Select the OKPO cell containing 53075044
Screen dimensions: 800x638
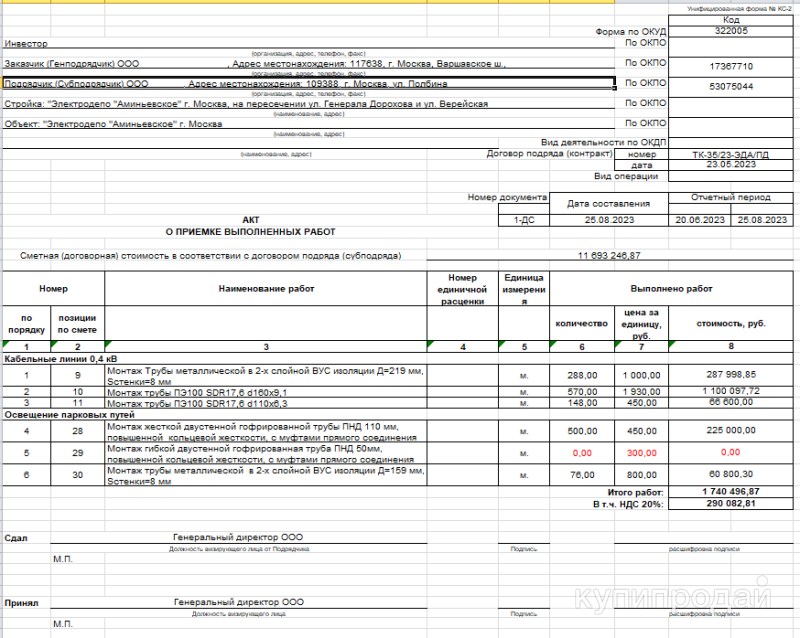731,87
